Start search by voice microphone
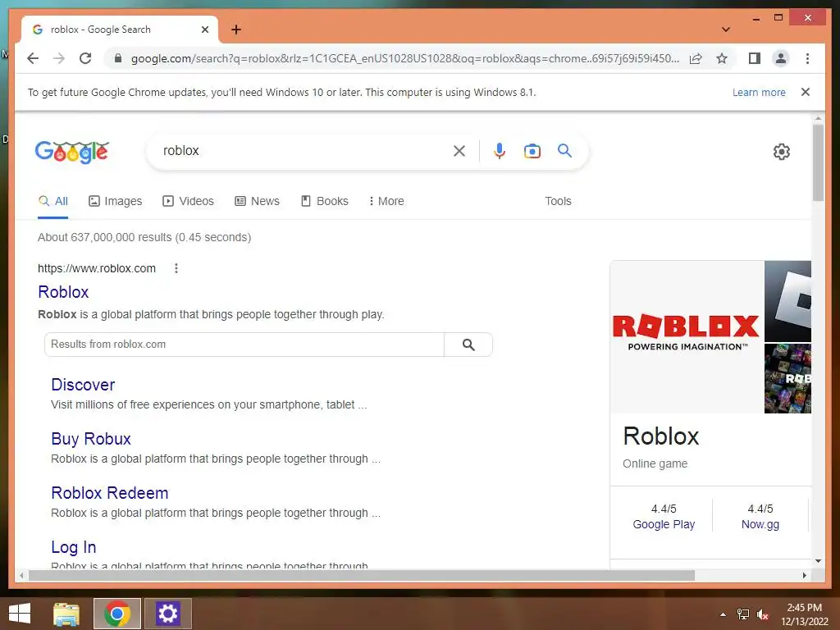840x630 pixels. point(500,151)
